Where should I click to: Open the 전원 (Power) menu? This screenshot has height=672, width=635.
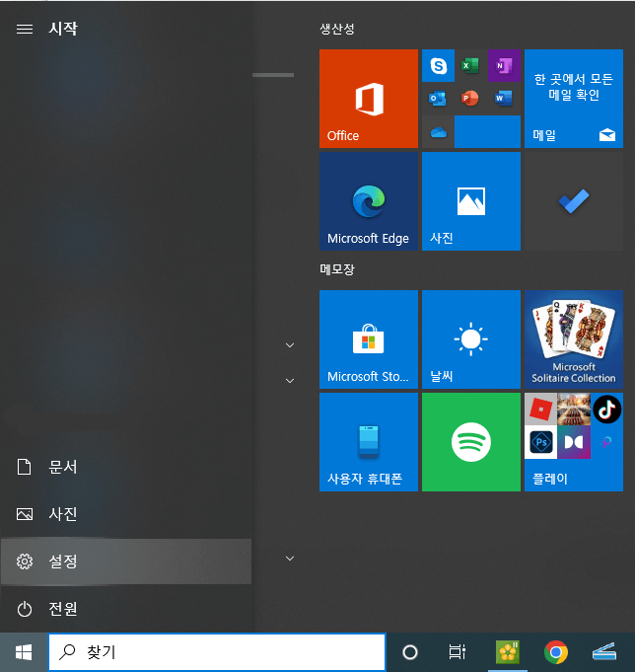point(126,609)
